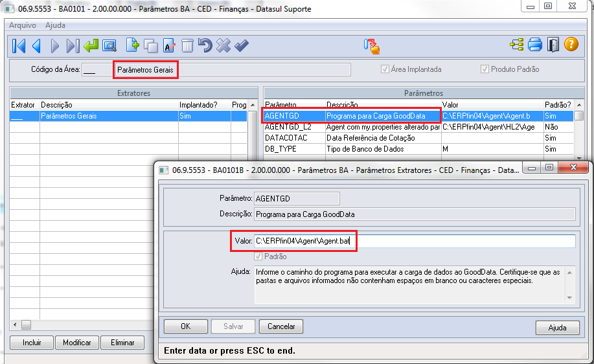This screenshot has width=594, height=364.
Task: Click the Parâmetro field showing AGENTGD
Action: click(x=297, y=198)
